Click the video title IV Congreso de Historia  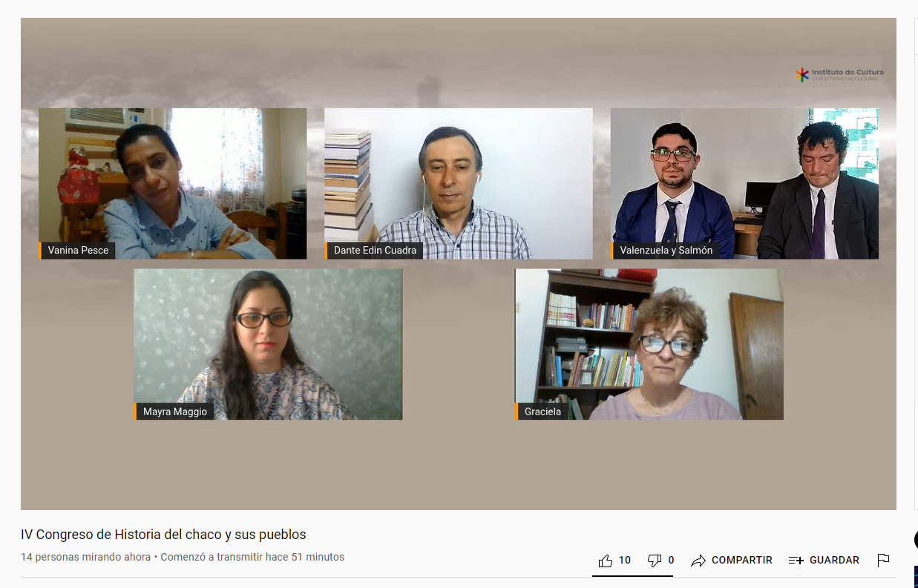[x=163, y=535]
